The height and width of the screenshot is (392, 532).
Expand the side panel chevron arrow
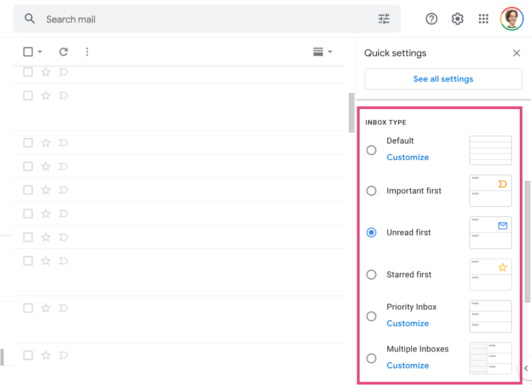(x=526, y=368)
